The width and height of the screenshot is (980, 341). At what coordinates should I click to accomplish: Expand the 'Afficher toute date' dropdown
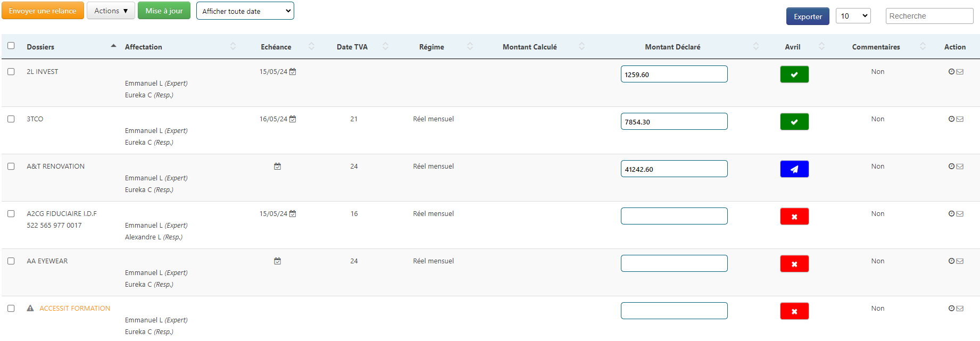245,11
